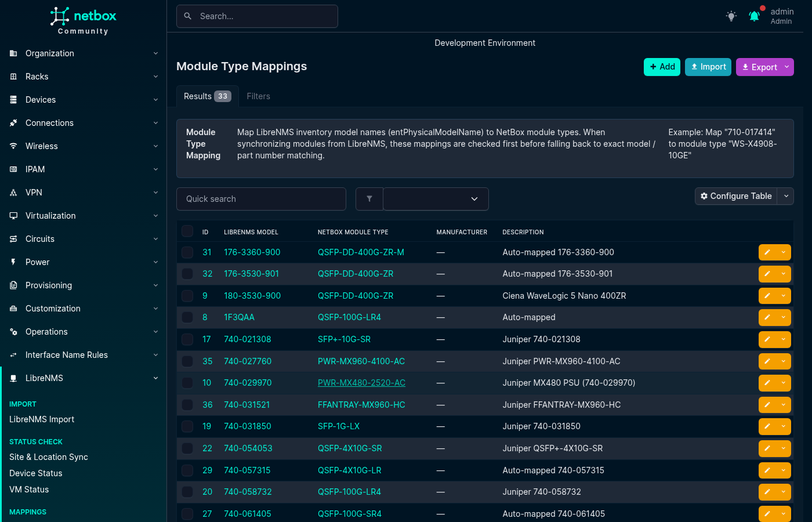Click the Virtualization sidebar icon
The height and width of the screenshot is (522, 812).
coord(13,216)
